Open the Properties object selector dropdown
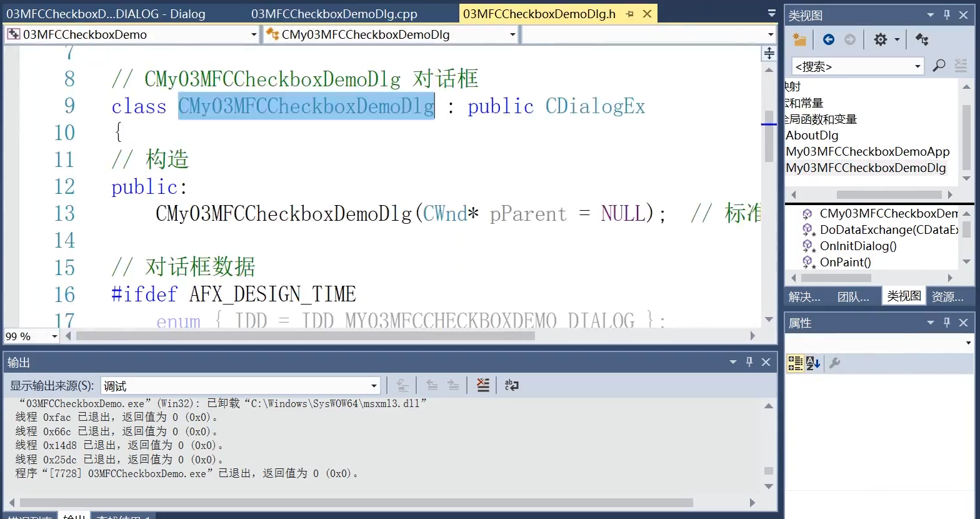Image resolution: width=980 pixels, height=519 pixels. pyautogui.click(x=969, y=343)
